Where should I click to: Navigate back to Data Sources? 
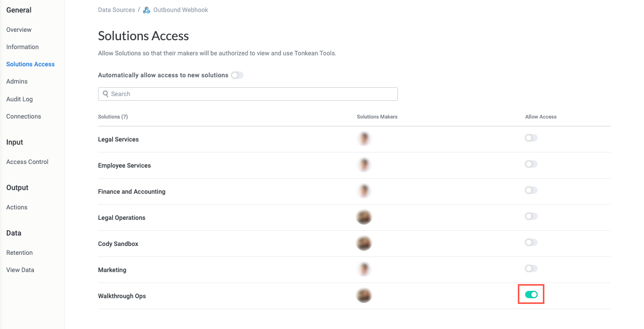tap(116, 9)
